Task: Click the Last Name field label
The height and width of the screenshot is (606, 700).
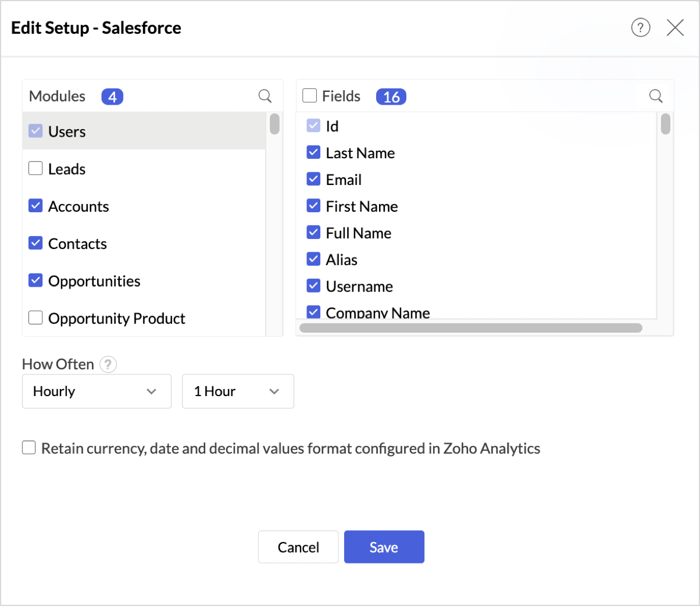Action: (360, 153)
